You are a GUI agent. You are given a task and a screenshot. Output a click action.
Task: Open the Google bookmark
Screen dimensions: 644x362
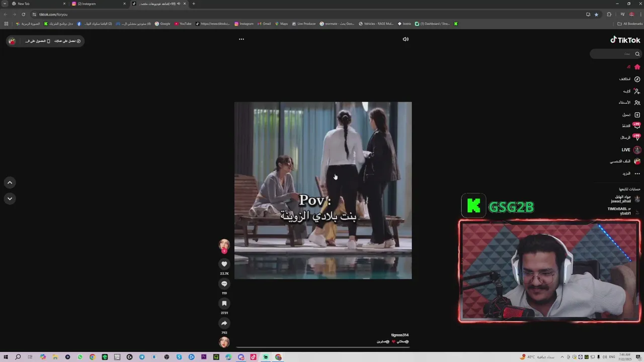tap(163, 24)
